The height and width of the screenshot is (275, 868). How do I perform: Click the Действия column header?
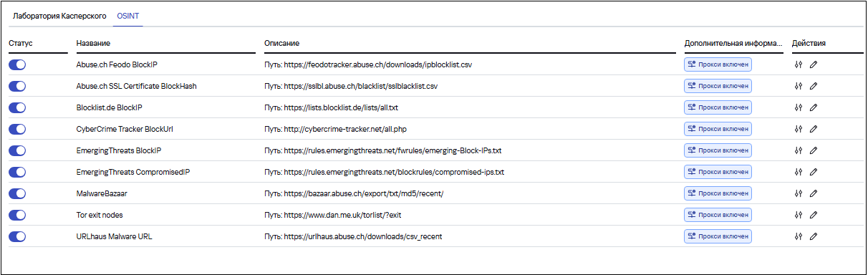click(809, 43)
